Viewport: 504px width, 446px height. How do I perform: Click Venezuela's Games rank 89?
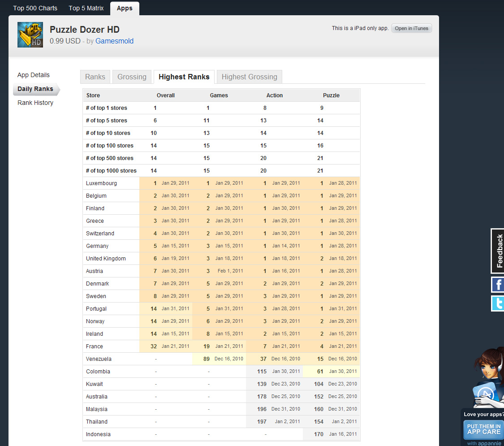click(x=207, y=359)
